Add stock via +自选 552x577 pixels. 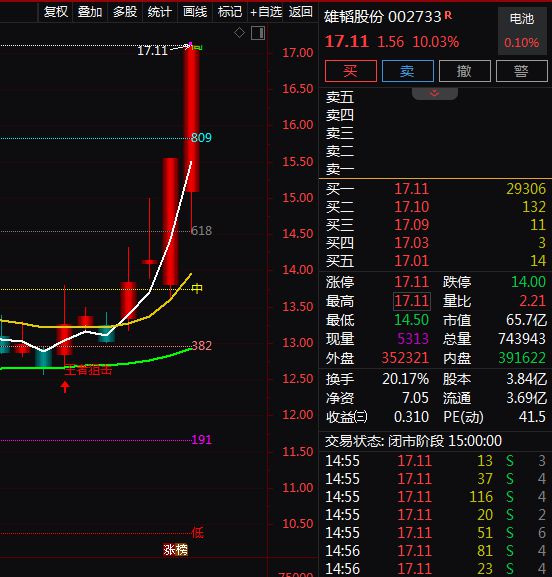(266, 12)
